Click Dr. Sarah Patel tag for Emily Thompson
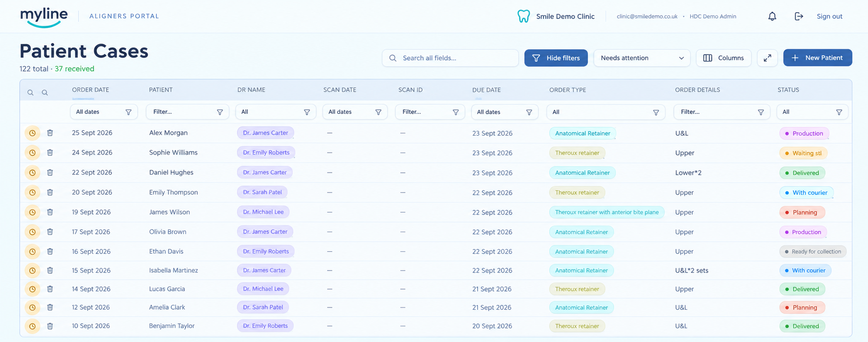868x342 pixels. coord(262,192)
